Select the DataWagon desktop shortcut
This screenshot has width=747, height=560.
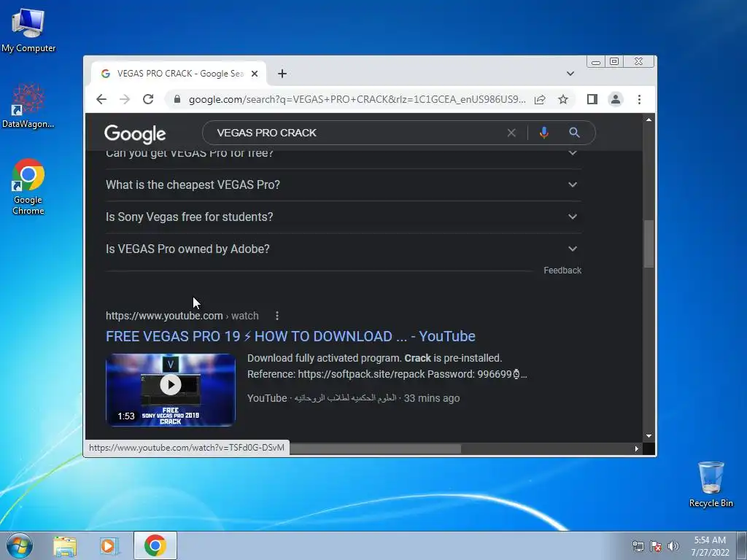(28, 106)
